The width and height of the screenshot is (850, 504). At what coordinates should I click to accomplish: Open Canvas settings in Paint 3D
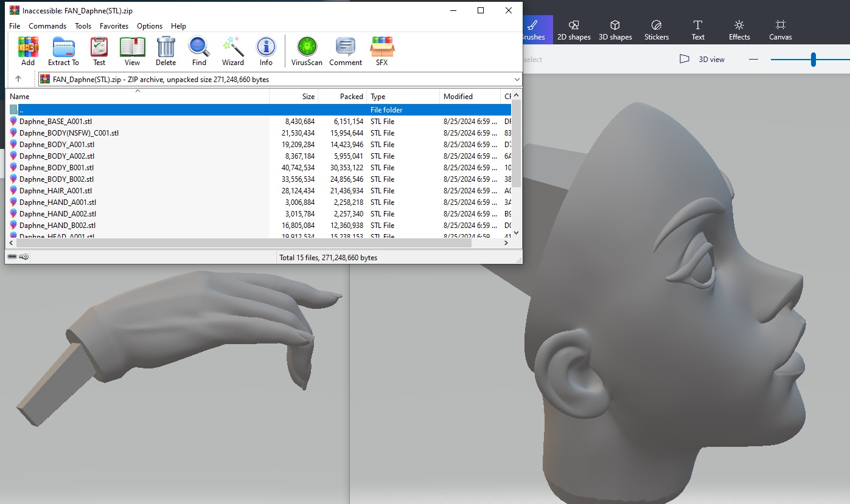[x=781, y=30]
